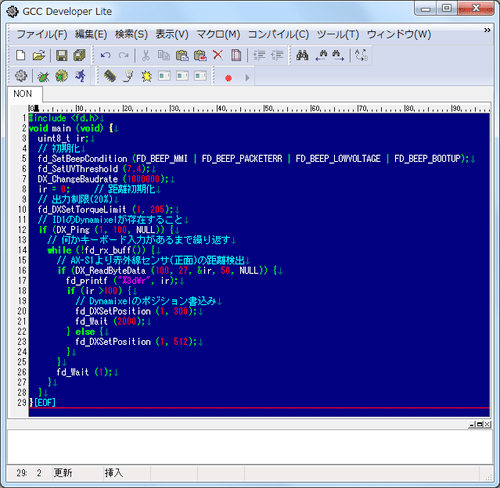Open the コンパイル(C) menu

tap(278, 34)
